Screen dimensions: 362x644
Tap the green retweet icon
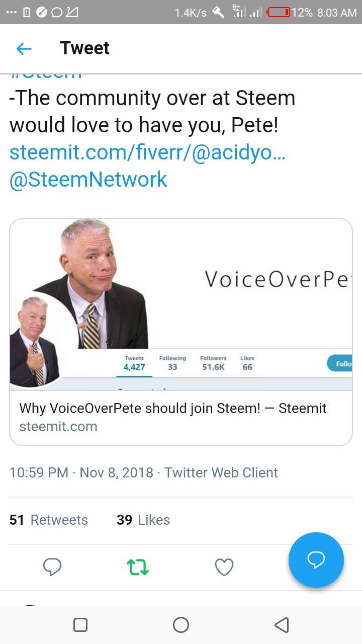point(138,567)
